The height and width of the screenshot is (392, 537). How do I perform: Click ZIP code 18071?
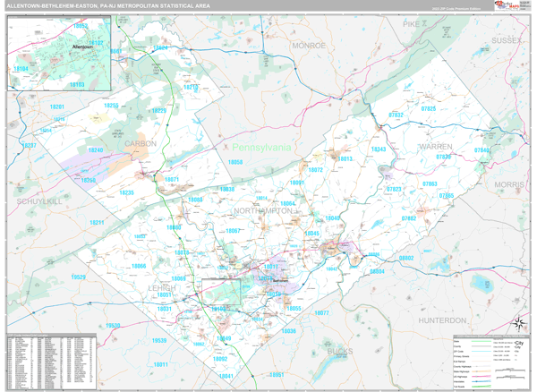172,179
